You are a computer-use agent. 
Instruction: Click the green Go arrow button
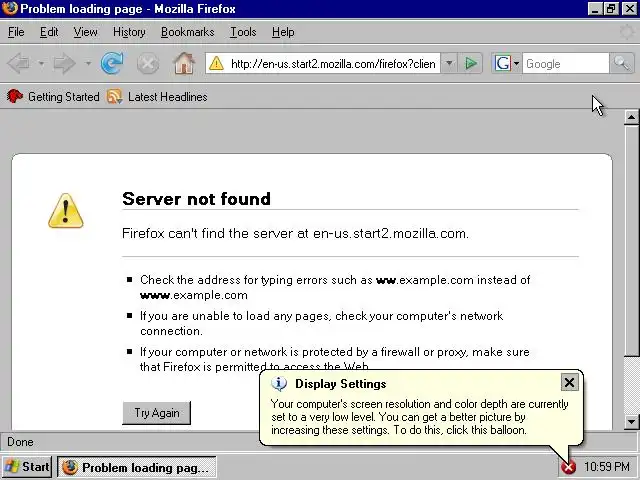pos(471,63)
